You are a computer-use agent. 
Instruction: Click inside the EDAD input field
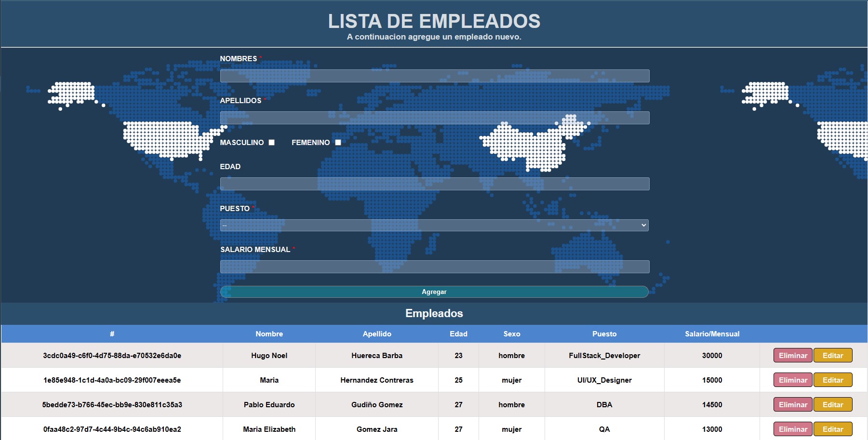click(x=434, y=183)
